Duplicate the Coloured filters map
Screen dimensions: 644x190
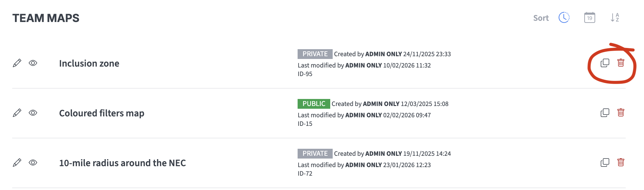pos(605,113)
